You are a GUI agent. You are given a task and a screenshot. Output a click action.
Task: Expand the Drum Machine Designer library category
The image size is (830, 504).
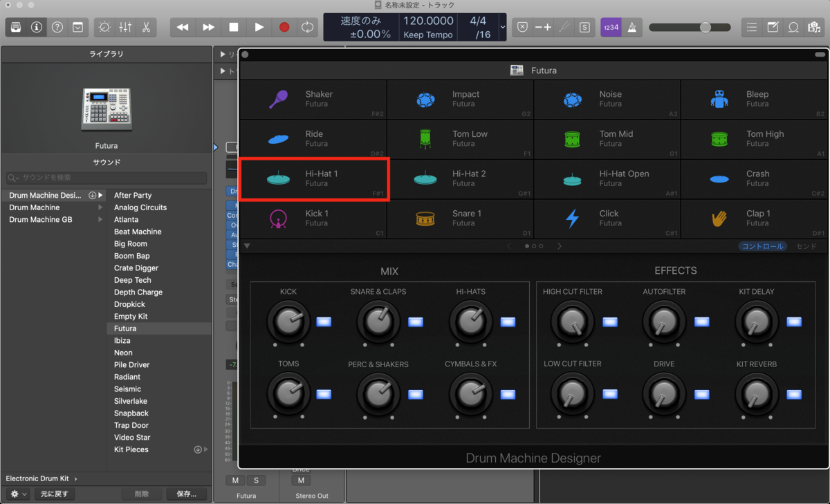pos(100,196)
